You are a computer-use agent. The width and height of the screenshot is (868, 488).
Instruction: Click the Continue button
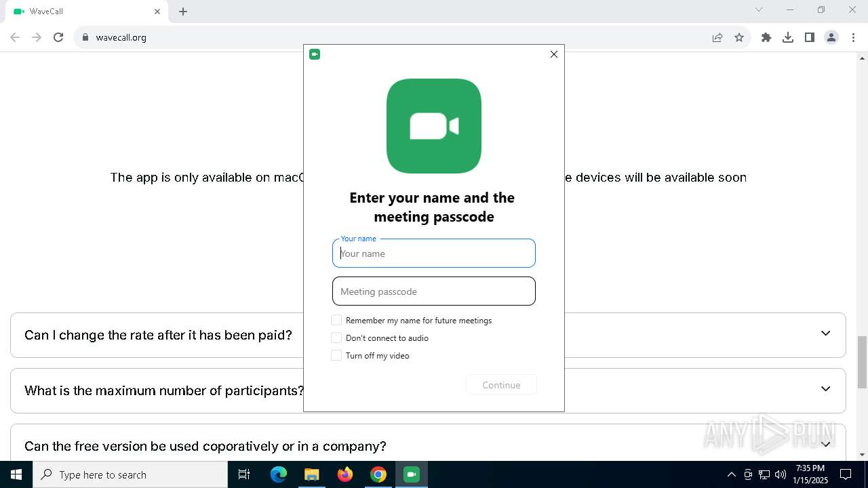pyautogui.click(x=501, y=385)
